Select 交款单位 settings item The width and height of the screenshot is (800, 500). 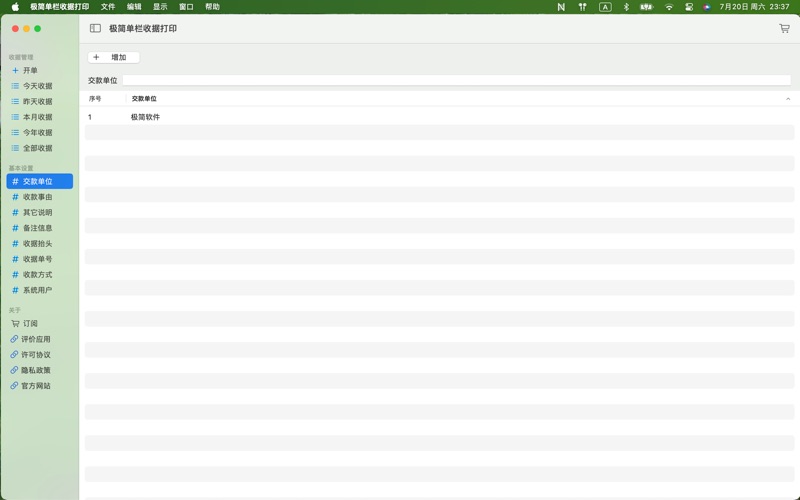(40, 181)
